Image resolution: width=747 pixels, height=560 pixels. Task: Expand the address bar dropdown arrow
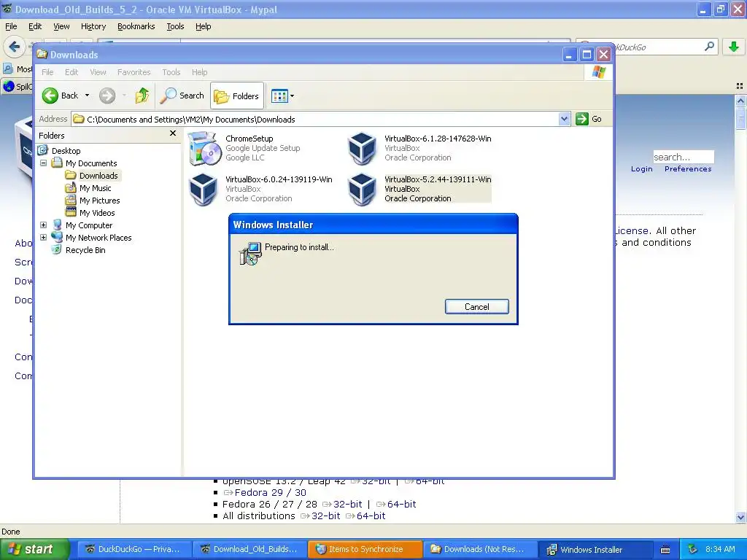[564, 119]
